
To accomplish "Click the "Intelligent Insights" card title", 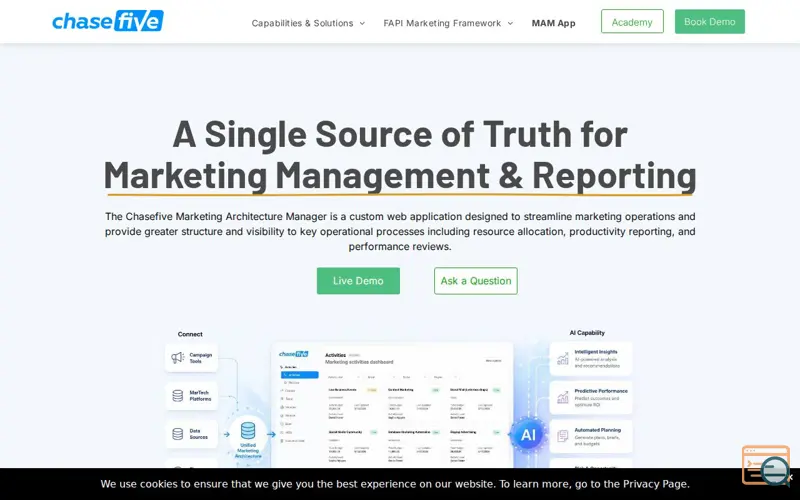I will 596,352.
